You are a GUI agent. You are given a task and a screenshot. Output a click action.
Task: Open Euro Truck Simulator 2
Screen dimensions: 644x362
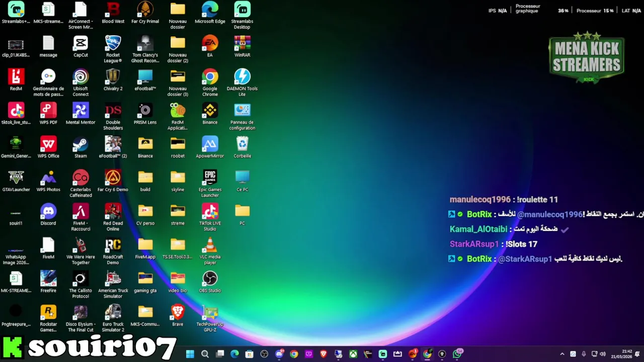tap(113, 318)
